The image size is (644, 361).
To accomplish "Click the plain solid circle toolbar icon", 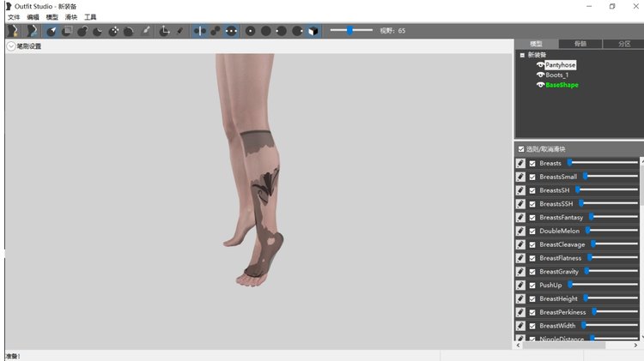I will 266,31.
